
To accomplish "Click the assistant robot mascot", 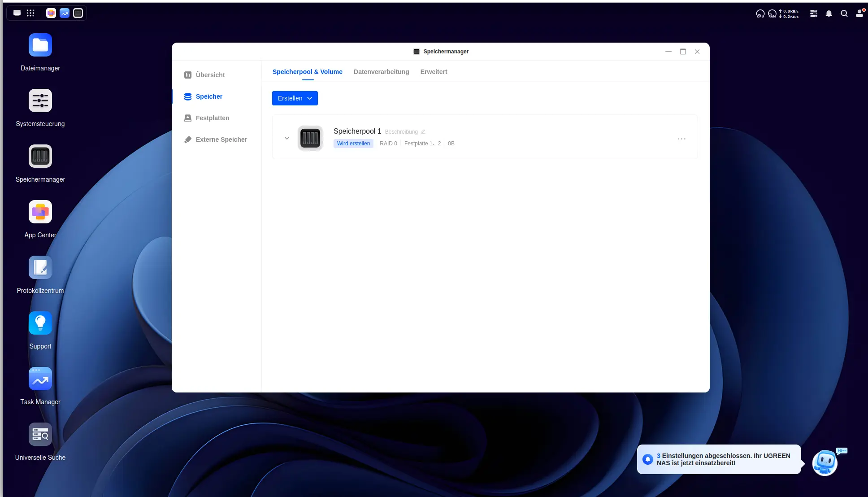I will coord(825,462).
